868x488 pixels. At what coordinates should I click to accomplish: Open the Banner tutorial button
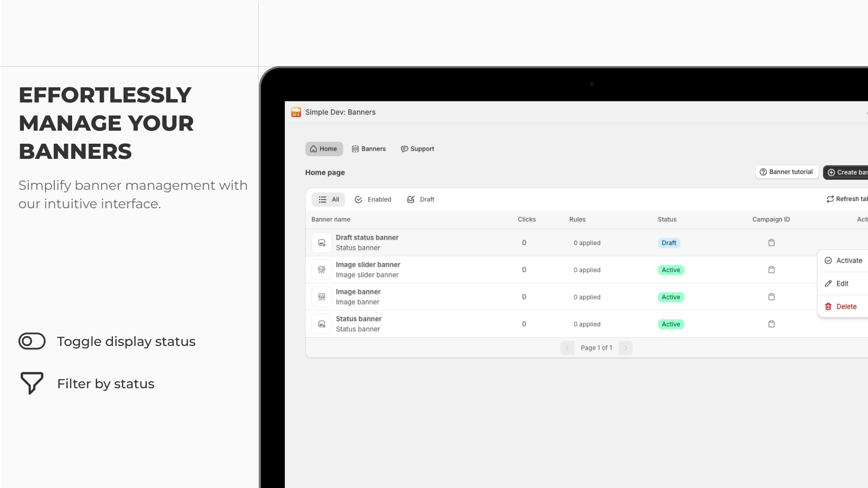click(x=787, y=172)
